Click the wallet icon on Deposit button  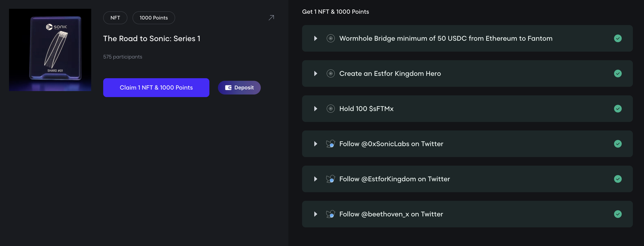228,88
